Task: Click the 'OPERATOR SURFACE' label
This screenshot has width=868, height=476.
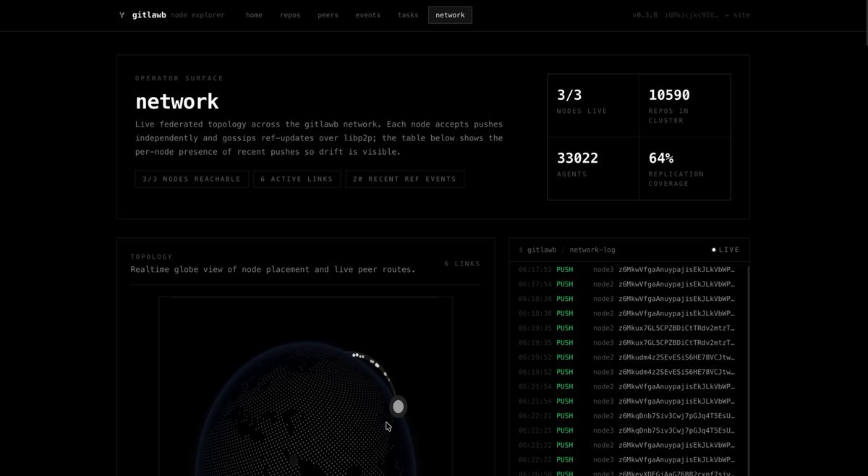Action: point(179,78)
